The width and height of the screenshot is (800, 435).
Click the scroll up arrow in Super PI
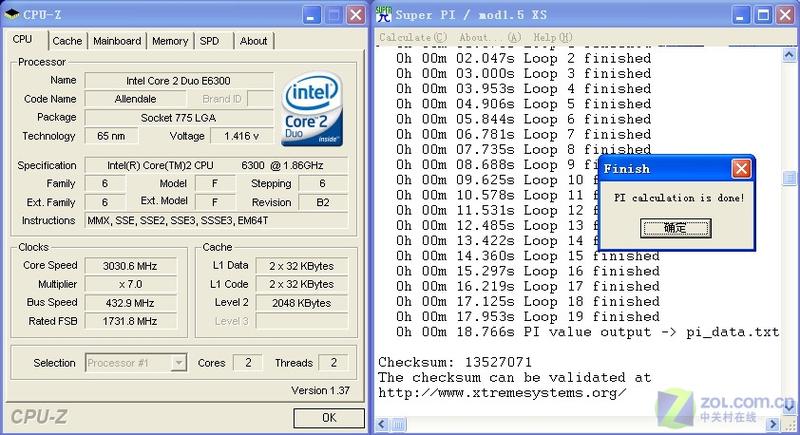tap(789, 54)
